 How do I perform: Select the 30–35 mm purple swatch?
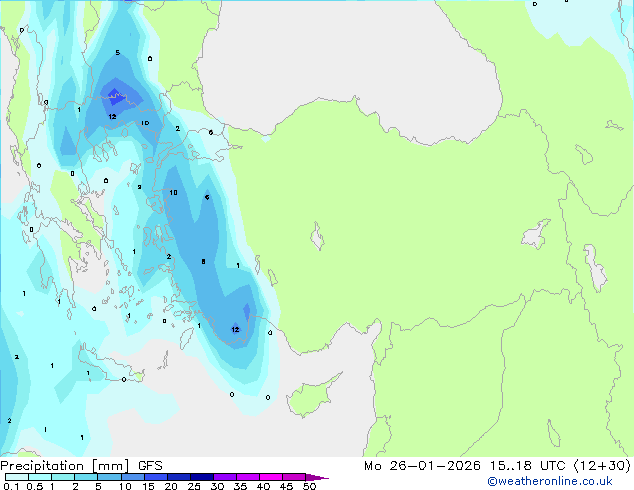coord(225,477)
